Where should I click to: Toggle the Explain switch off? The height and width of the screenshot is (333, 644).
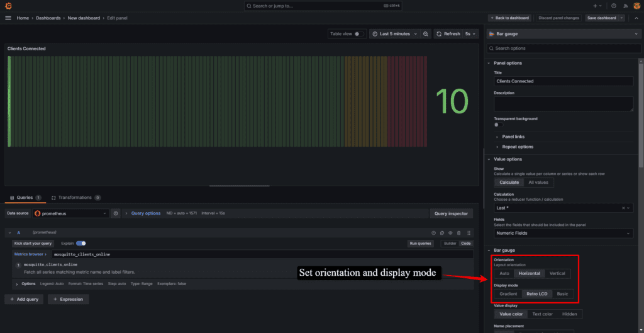click(x=80, y=244)
